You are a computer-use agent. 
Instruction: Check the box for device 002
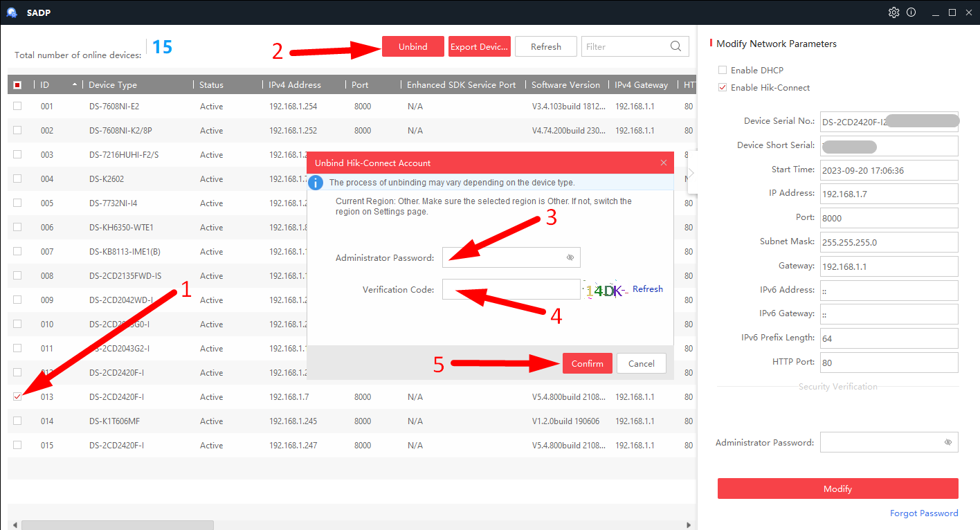click(x=17, y=130)
